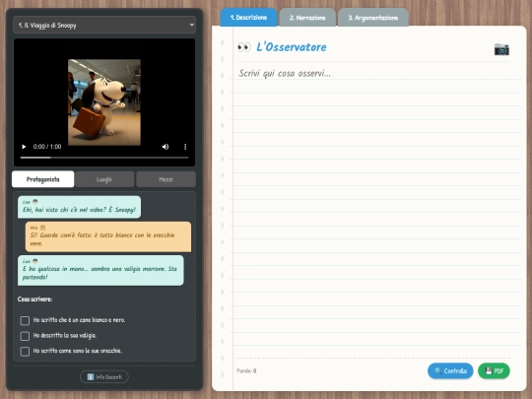Select the Protagonista tab
Image resolution: width=532 pixels, height=399 pixels.
(42, 179)
